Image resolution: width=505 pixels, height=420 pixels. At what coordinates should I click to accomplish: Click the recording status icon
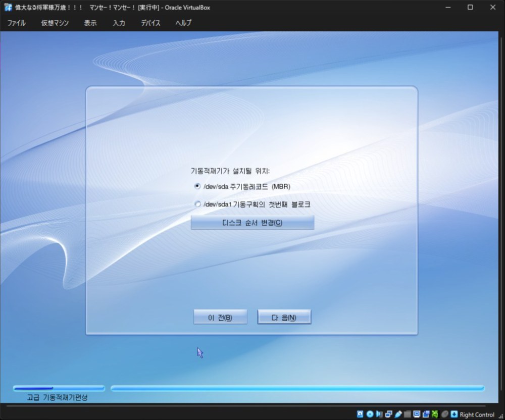tap(426, 414)
